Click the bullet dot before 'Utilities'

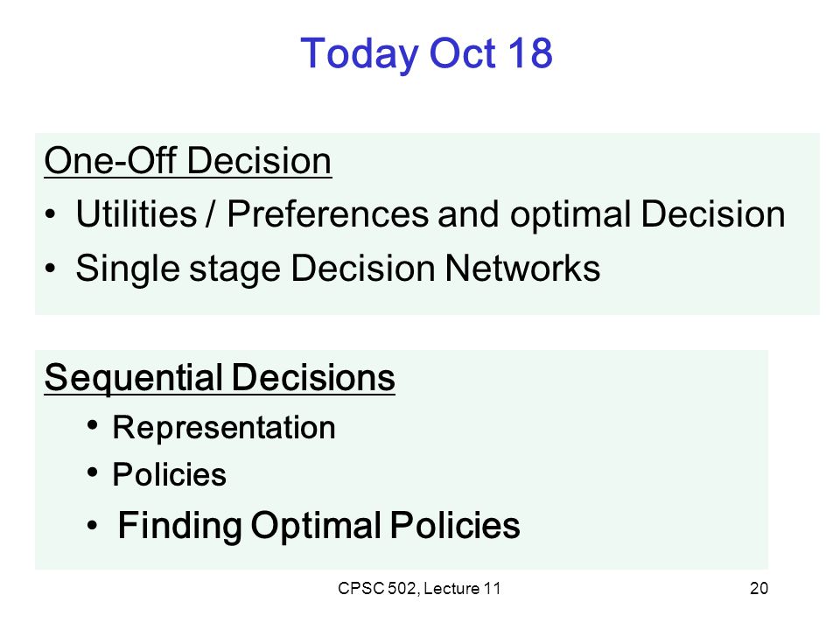[51, 215]
